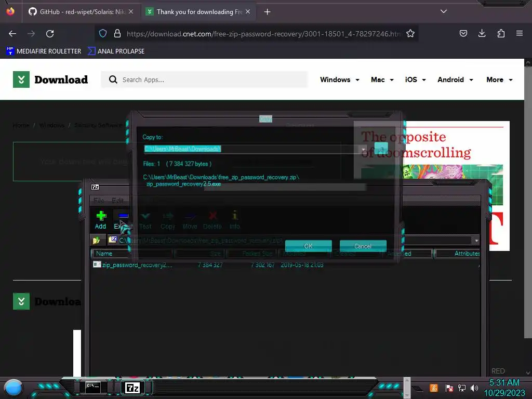Viewport: 532px width, 399px height.
Task: Click the forward navigation arrow
Action: 31,34
